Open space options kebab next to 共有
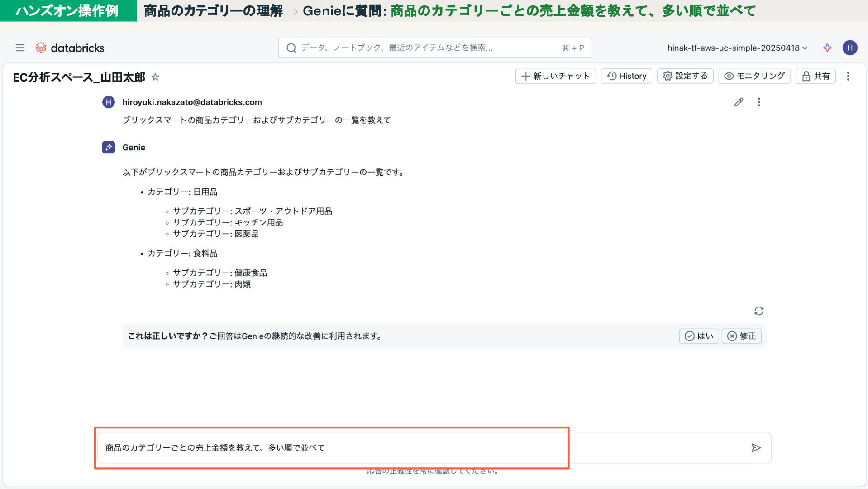The image size is (868, 489). 848,76
